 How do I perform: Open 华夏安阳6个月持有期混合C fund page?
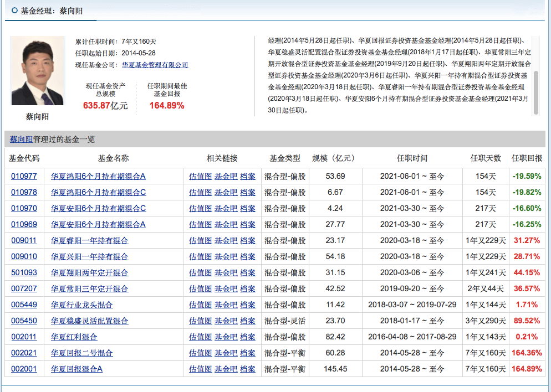point(99,209)
